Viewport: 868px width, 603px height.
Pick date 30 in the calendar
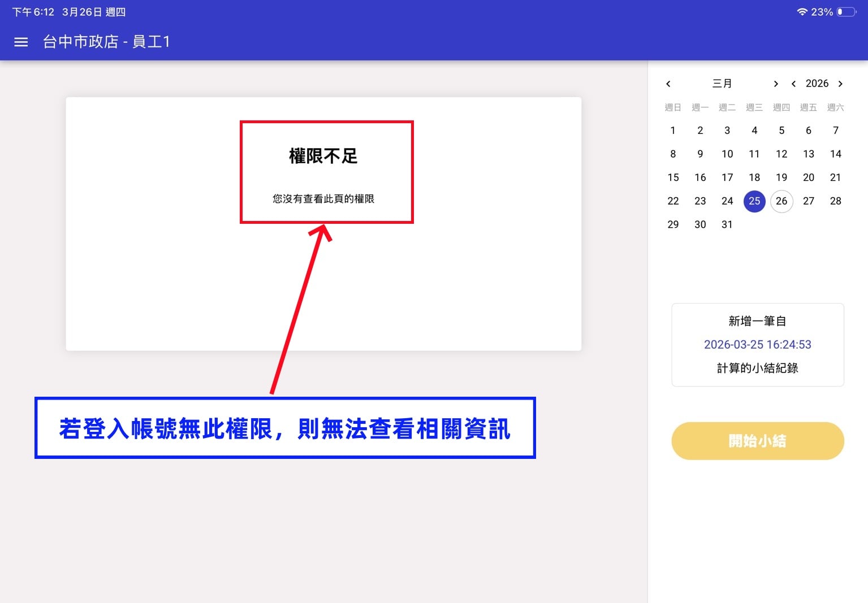[700, 224]
